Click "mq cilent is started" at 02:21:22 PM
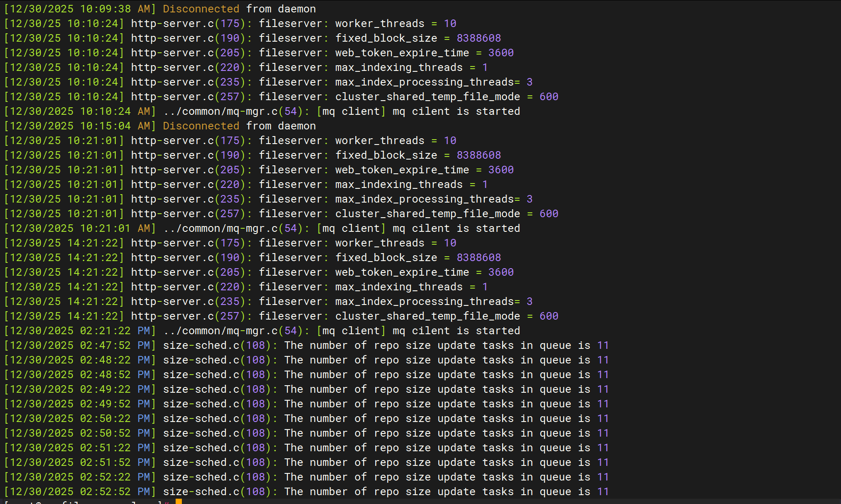 coord(456,331)
